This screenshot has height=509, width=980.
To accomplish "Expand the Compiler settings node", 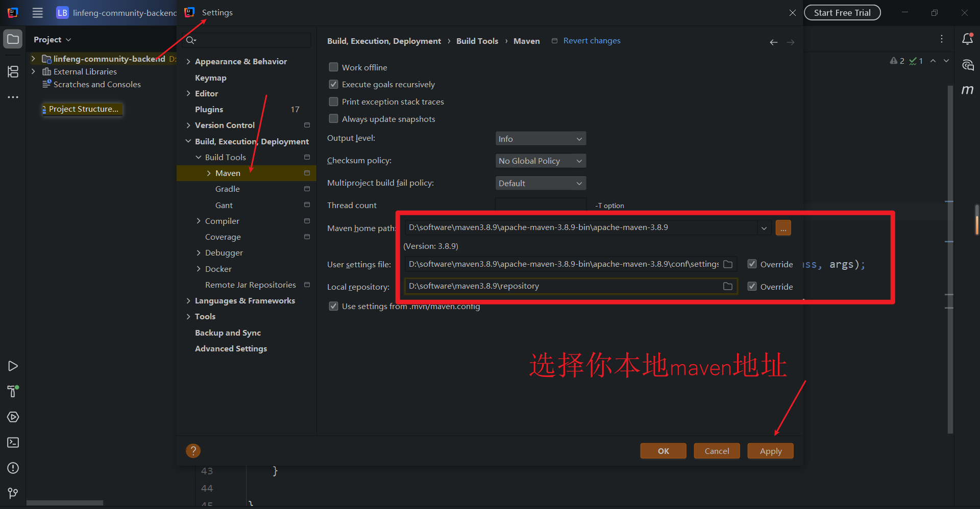I will (x=199, y=221).
